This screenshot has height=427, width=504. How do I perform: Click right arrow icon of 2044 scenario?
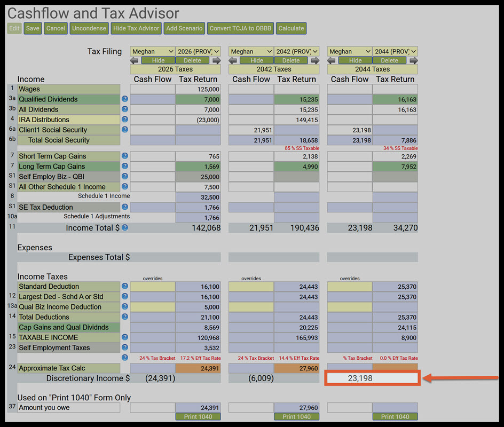pyautogui.click(x=414, y=60)
